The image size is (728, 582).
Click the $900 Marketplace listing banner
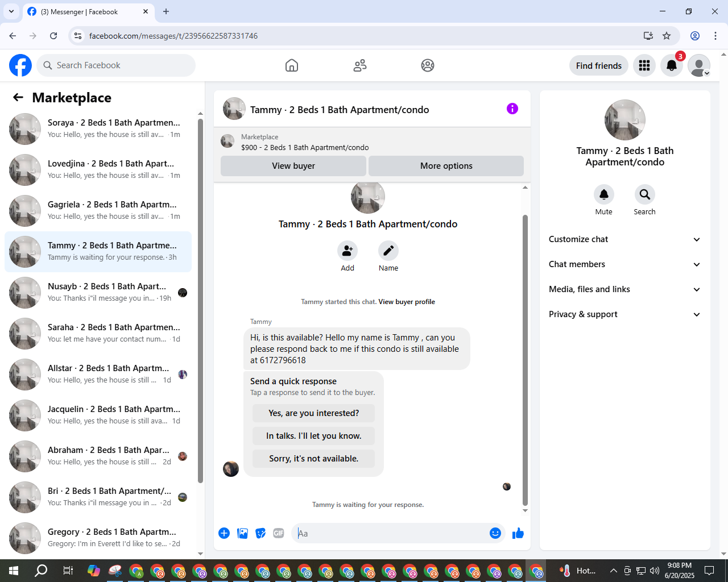tap(372, 142)
